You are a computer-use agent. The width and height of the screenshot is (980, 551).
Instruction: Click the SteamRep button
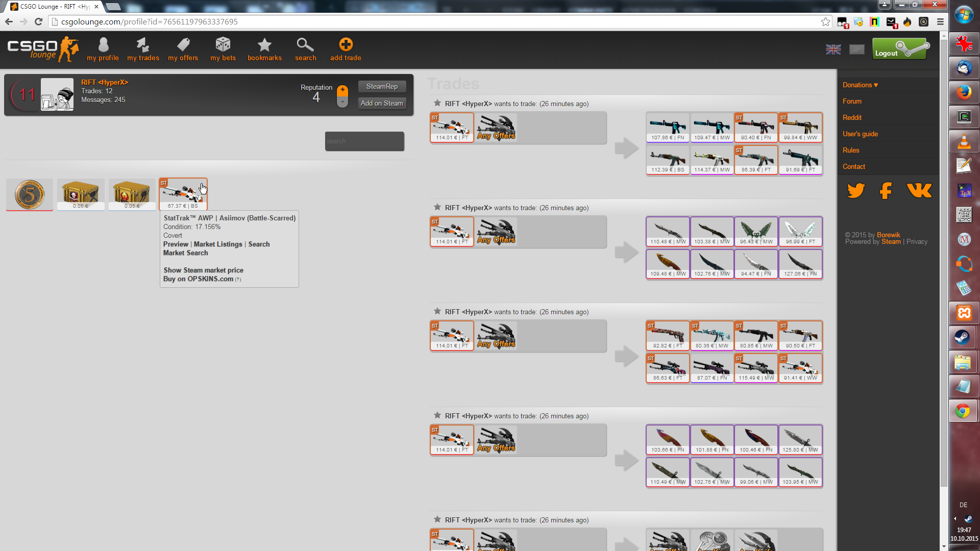[382, 86]
